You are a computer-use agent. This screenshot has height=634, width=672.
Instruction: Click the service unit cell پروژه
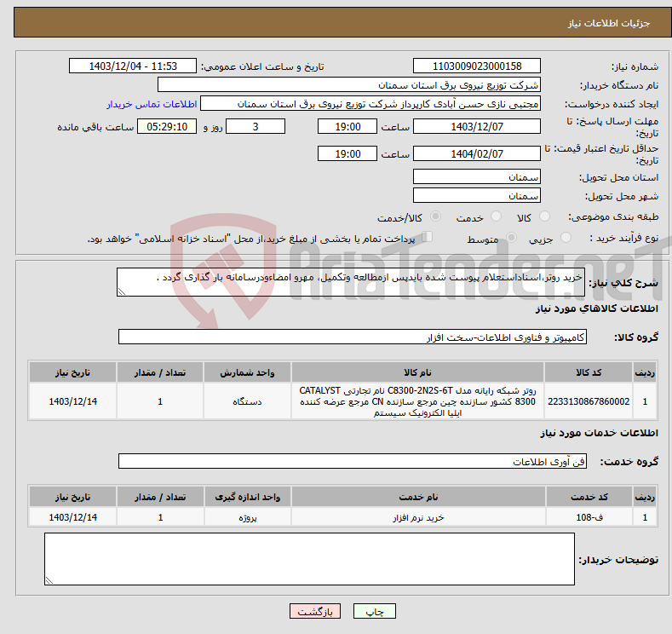tap(247, 517)
